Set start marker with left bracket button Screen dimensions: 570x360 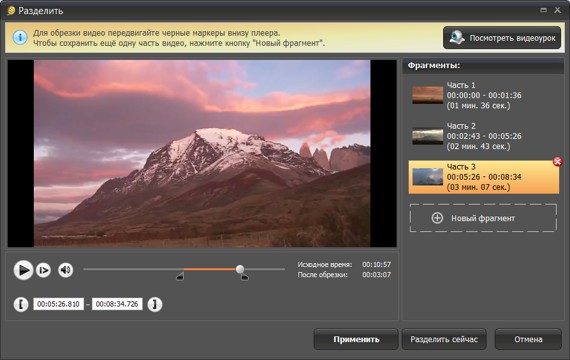(x=21, y=304)
